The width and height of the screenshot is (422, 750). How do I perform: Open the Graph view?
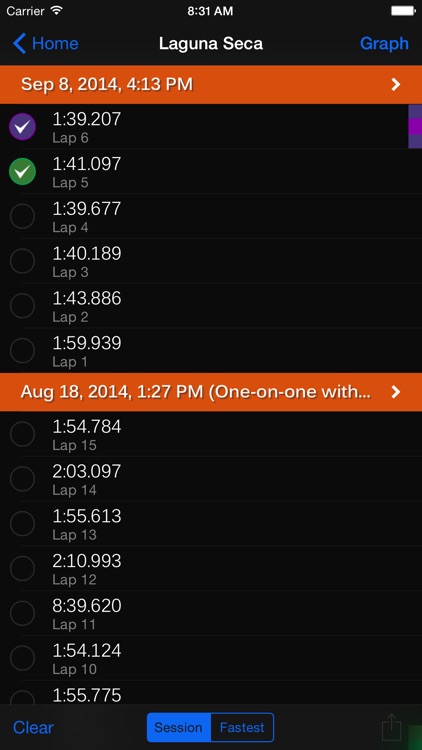tap(384, 44)
